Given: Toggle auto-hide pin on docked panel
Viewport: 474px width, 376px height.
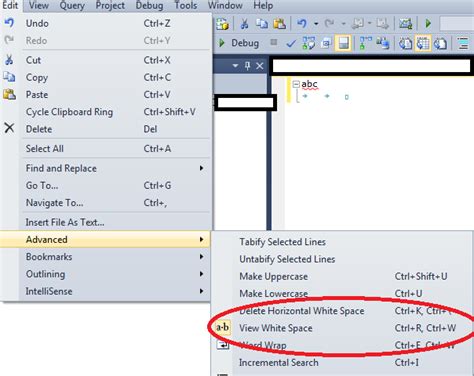Looking at the screenshot, I should coord(247,66).
